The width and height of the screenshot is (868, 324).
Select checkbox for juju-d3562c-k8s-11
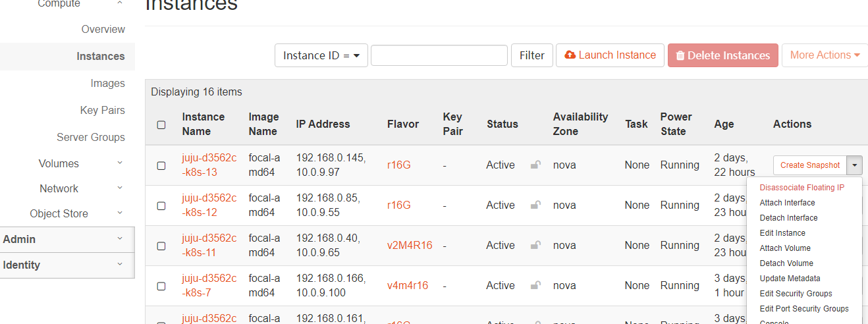click(x=161, y=246)
